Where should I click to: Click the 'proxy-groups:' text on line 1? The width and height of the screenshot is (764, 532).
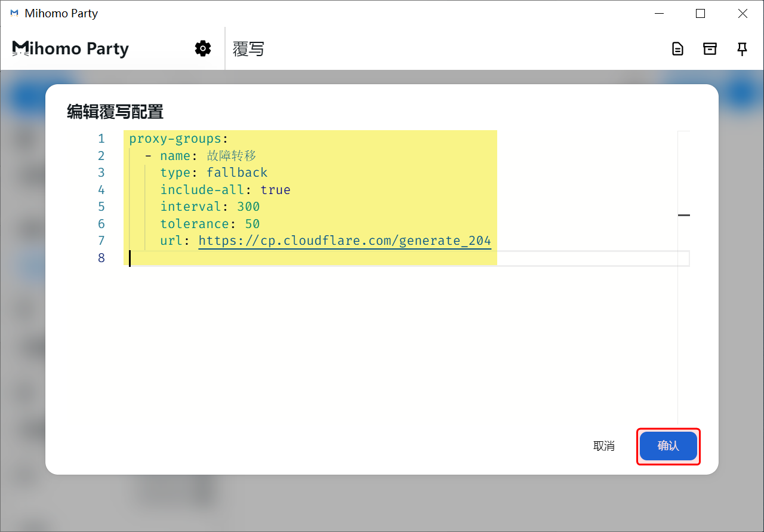pyautogui.click(x=178, y=139)
